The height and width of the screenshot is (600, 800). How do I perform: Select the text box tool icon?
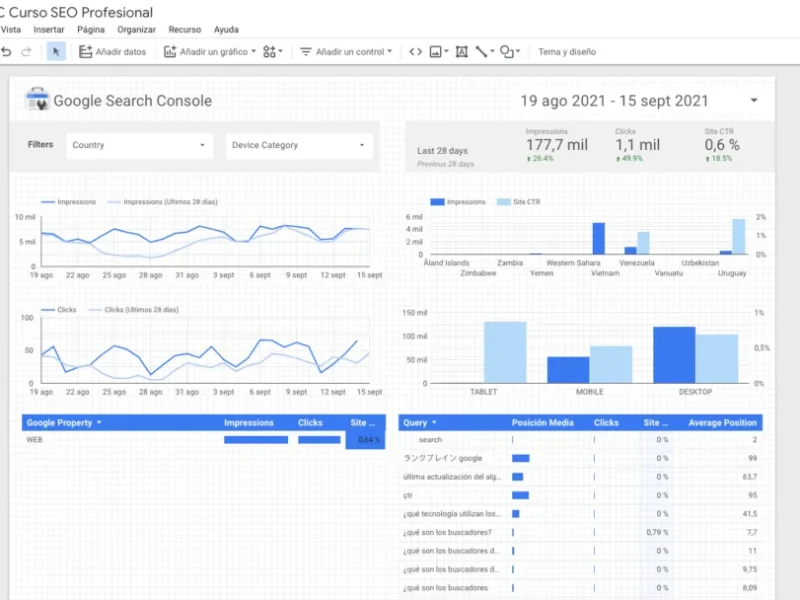[x=461, y=52]
